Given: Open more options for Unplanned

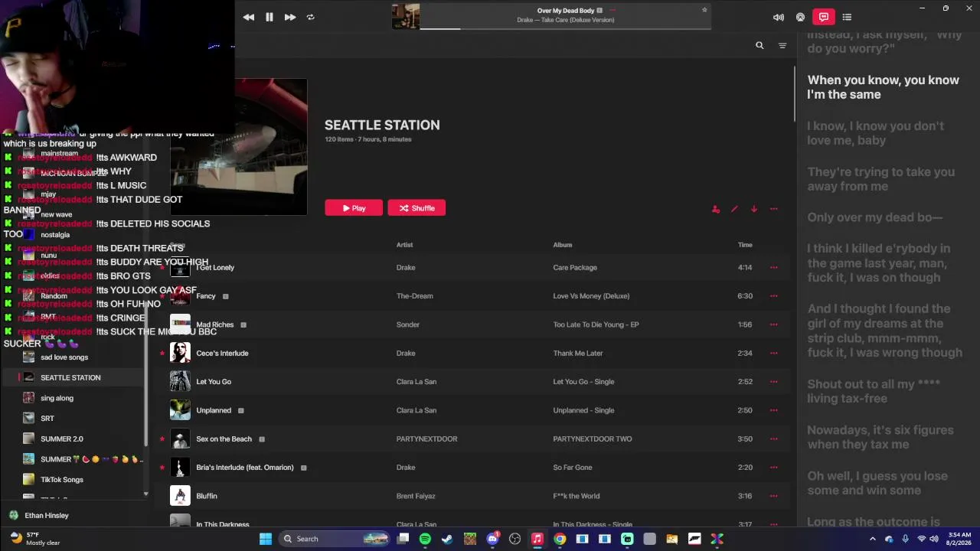Looking at the screenshot, I should click(773, 410).
